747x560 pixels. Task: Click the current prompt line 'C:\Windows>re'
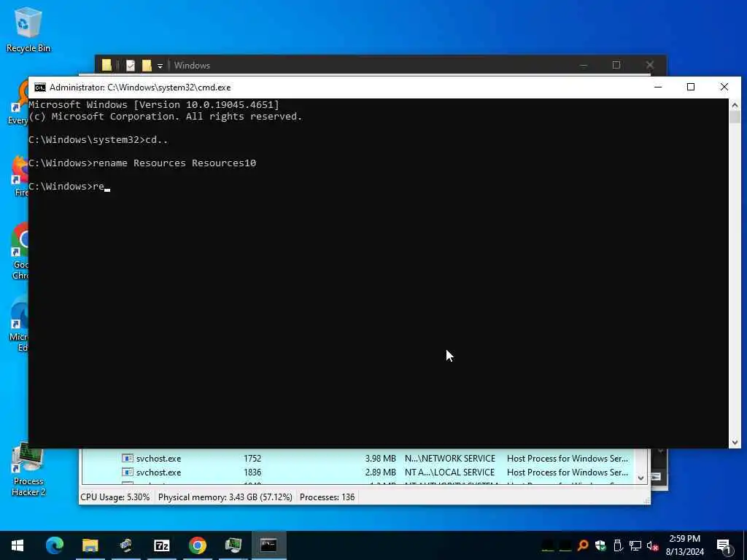point(69,186)
